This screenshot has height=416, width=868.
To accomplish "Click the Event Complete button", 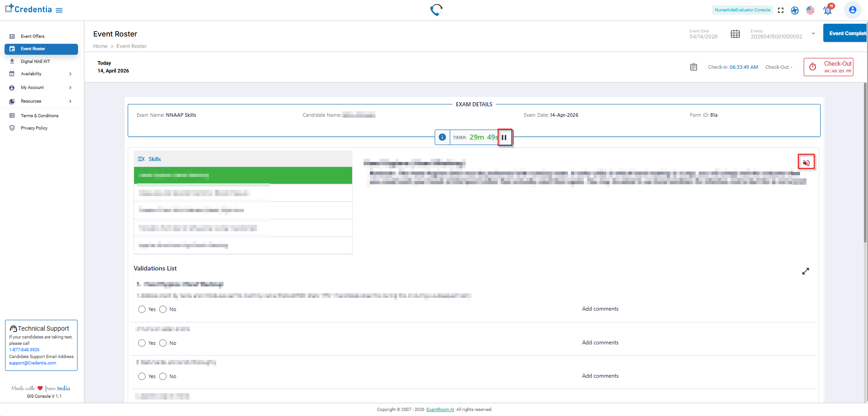I will click(845, 33).
